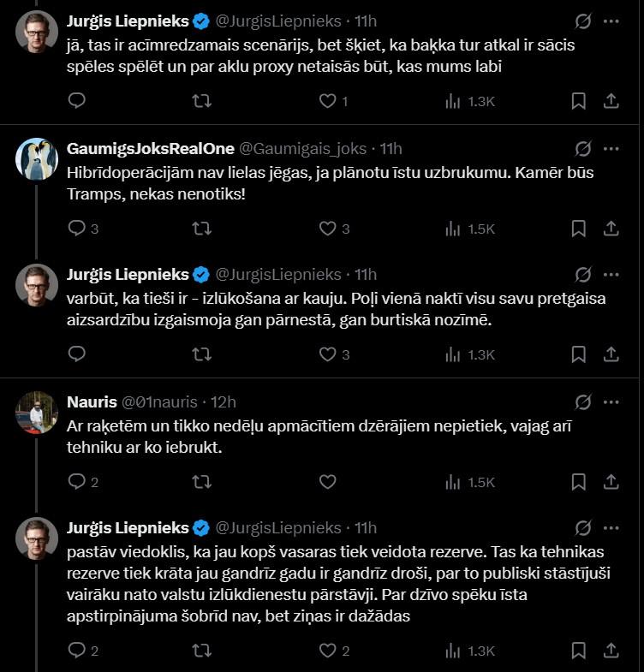
Task: Open more menu on first Jurģis tweet
Action: coord(611,21)
